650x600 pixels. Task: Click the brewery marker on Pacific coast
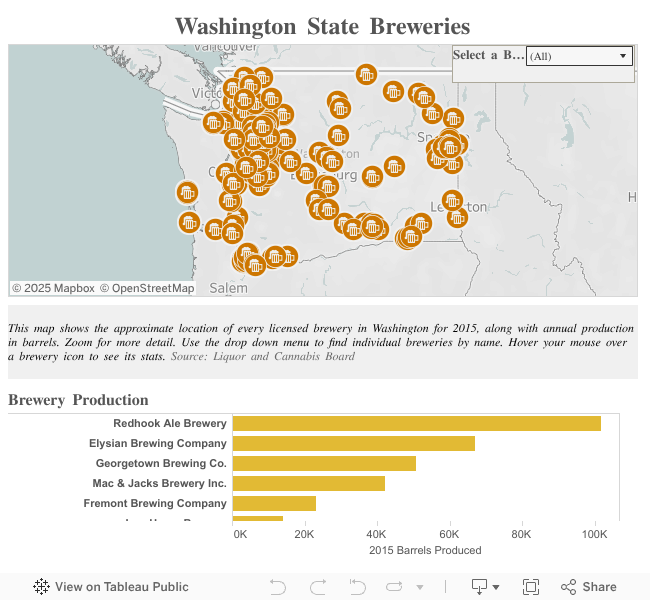click(x=187, y=192)
